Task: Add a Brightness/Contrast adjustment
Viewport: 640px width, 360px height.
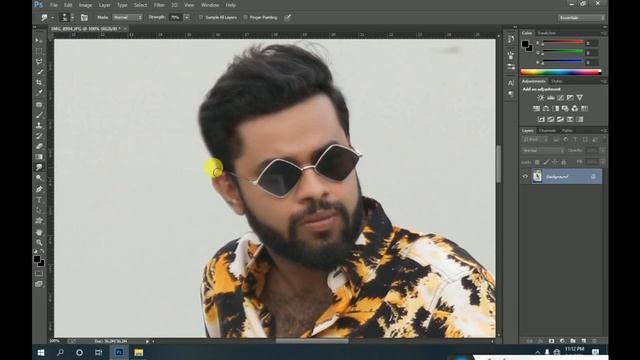Action: [541, 98]
